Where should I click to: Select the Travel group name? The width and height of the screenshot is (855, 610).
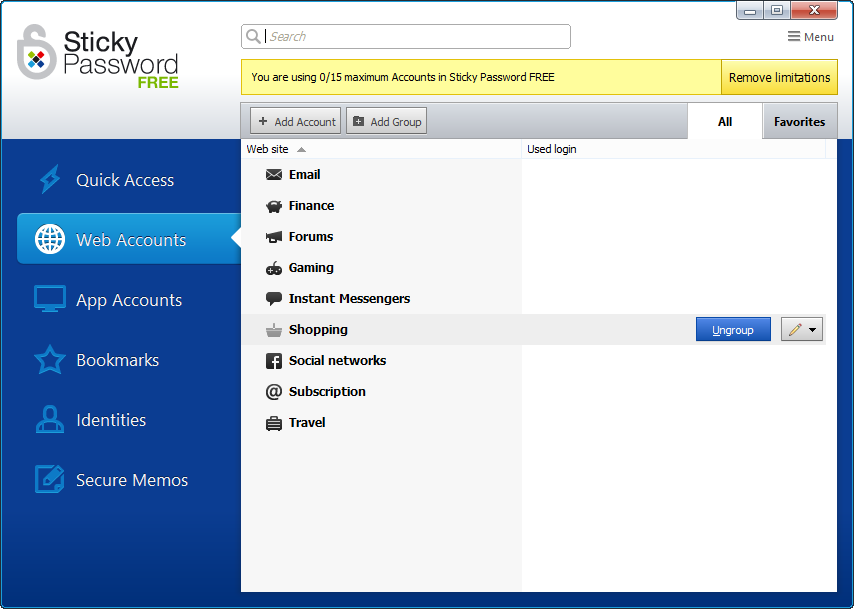pyautogui.click(x=307, y=422)
